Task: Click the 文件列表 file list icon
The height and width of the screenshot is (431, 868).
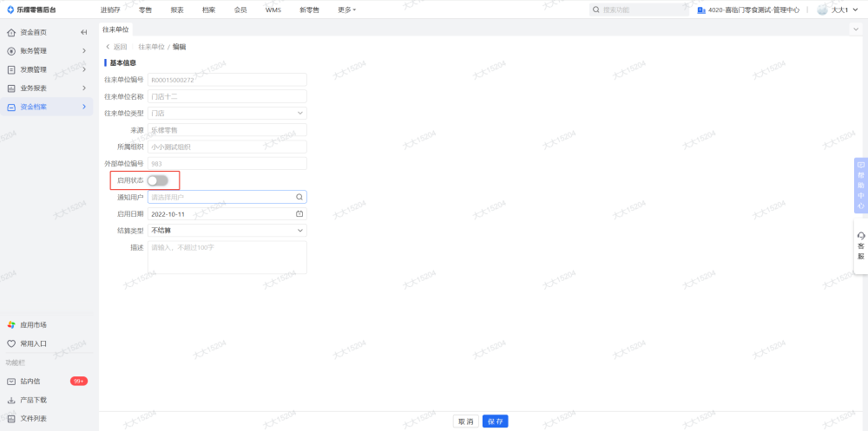Action: click(x=10, y=419)
